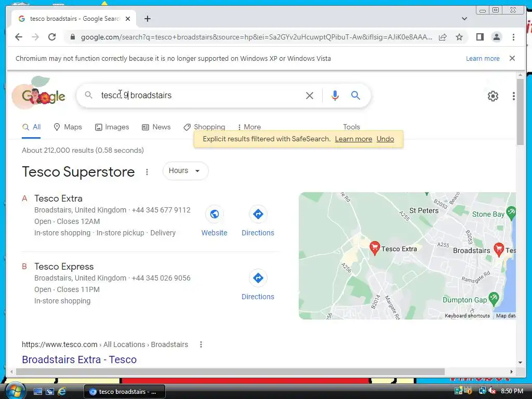This screenshot has width=532, height=399.
Task: Open the Chromium three-dot menu
Action: pyautogui.click(x=513, y=37)
